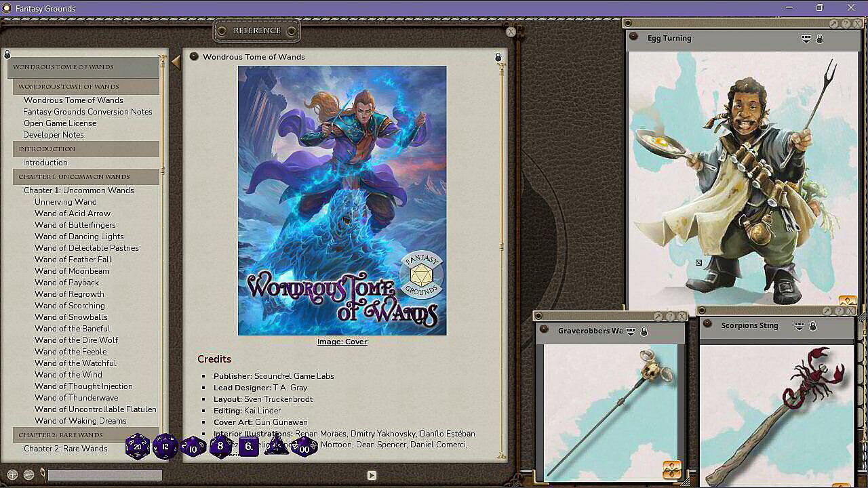The height and width of the screenshot is (488, 868).
Task: Collapse the index panel using the left arrow
Action: point(176,62)
